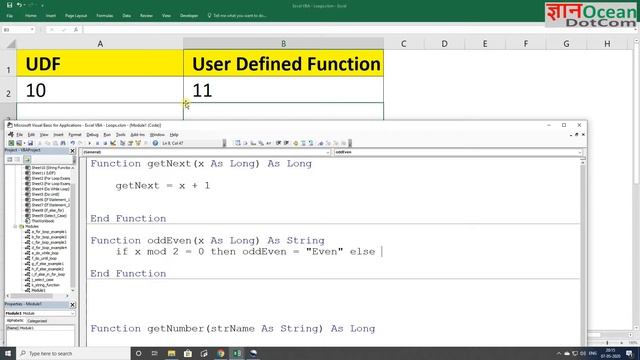Image resolution: width=640 pixels, height=360 pixels.
Task: Click the View Microsoft Excel icon in VBA toolbar
Action: coord(11,143)
